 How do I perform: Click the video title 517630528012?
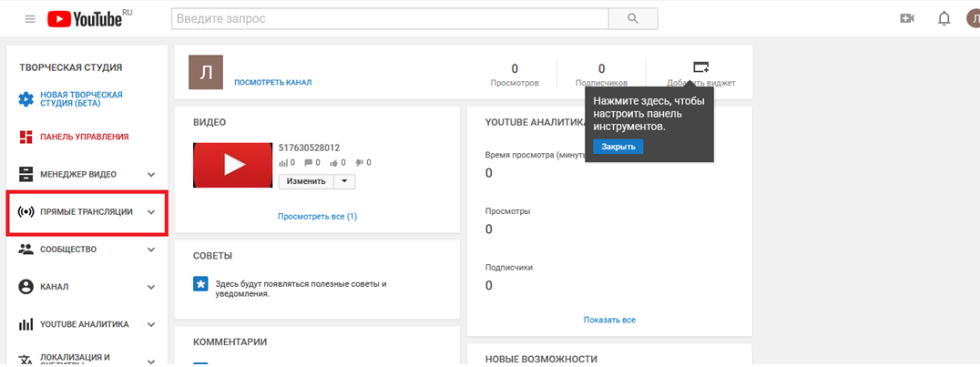[x=309, y=148]
